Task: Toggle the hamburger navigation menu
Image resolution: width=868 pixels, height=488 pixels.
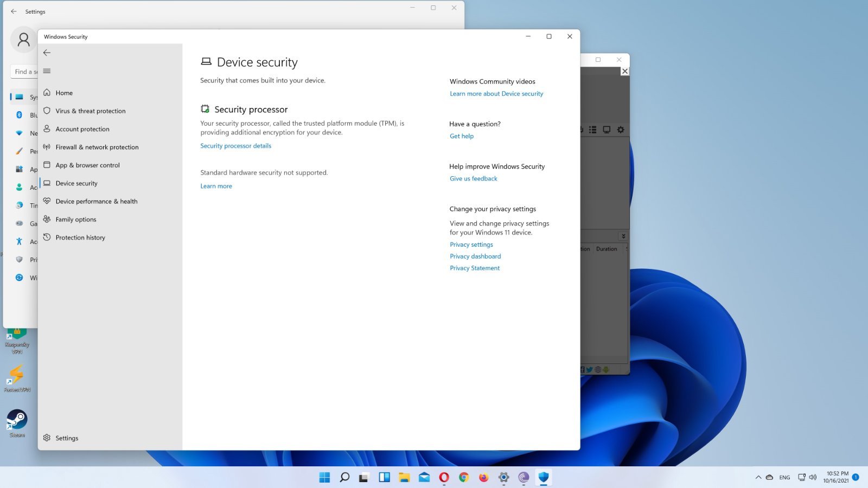Action: click(47, 71)
